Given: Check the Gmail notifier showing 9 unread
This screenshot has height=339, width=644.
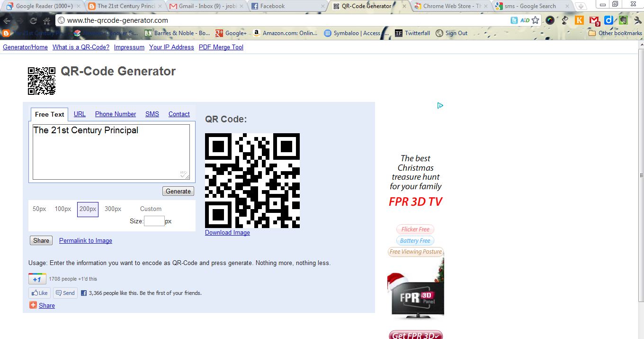Looking at the screenshot, I should pyautogui.click(x=593, y=20).
